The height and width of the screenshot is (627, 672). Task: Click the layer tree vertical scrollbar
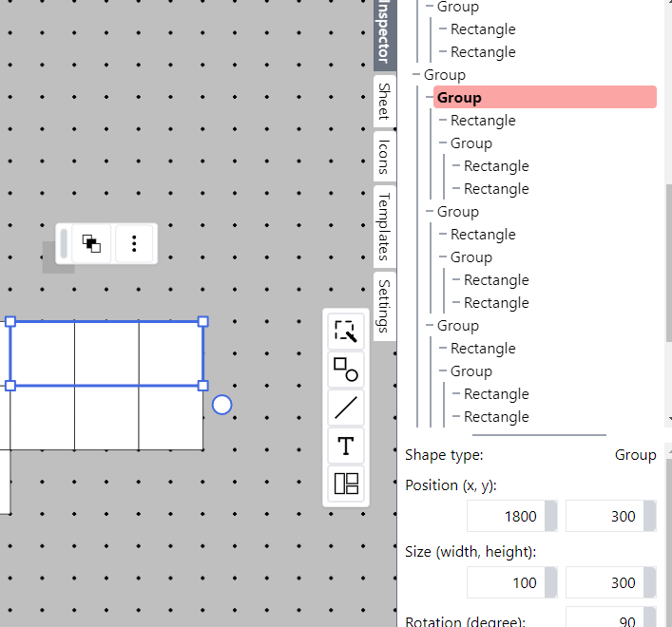pos(668,263)
